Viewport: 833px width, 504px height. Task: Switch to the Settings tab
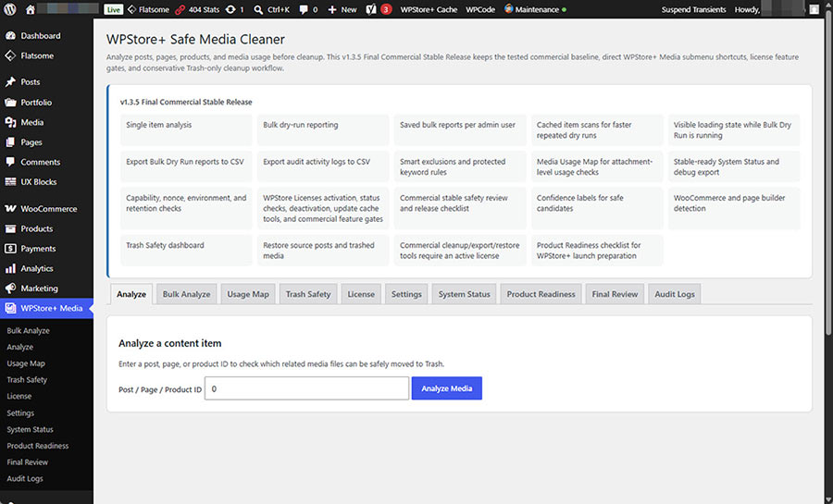point(406,294)
